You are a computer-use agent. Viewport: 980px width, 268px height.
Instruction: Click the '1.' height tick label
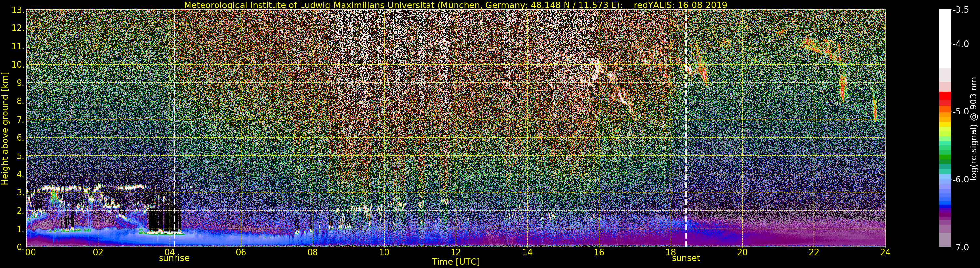20,229
